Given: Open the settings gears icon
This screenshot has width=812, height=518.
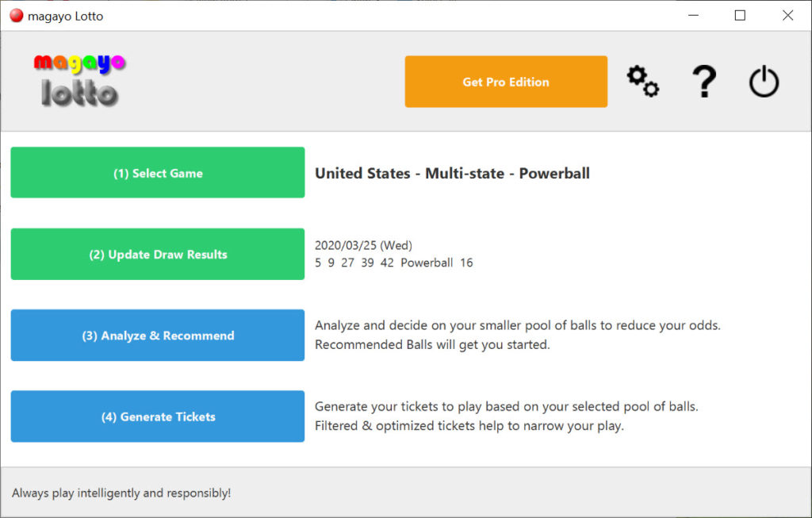Looking at the screenshot, I should (x=642, y=81).
